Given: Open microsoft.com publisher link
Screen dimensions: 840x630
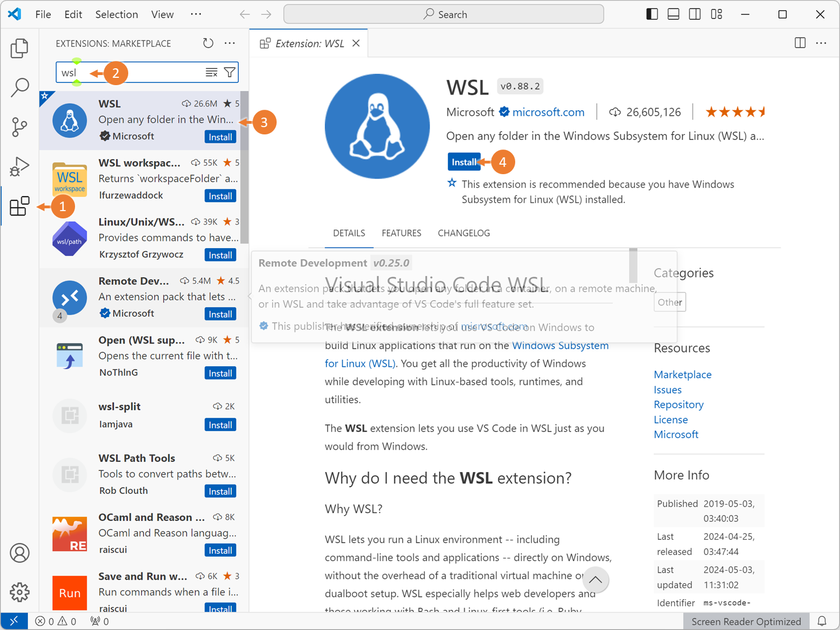Looking at the screenshot, I should click(x=548, y=112).
